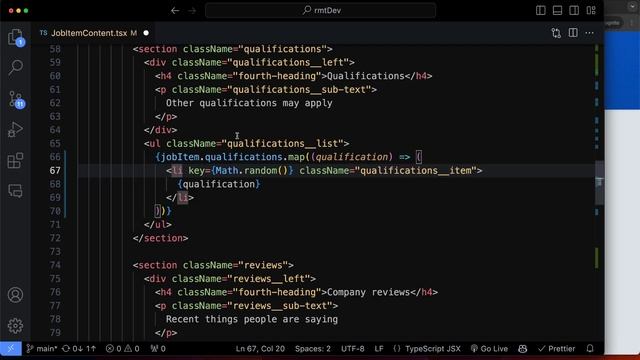Close the unsaved JobItemContent.tsx tab dot
This screenshot has width=640, height=360.
point(146,33)
